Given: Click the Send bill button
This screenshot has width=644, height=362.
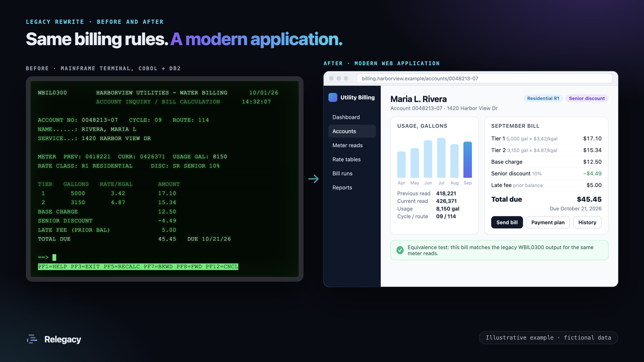Looking at the screenshot, I should (x=507, y=222).
